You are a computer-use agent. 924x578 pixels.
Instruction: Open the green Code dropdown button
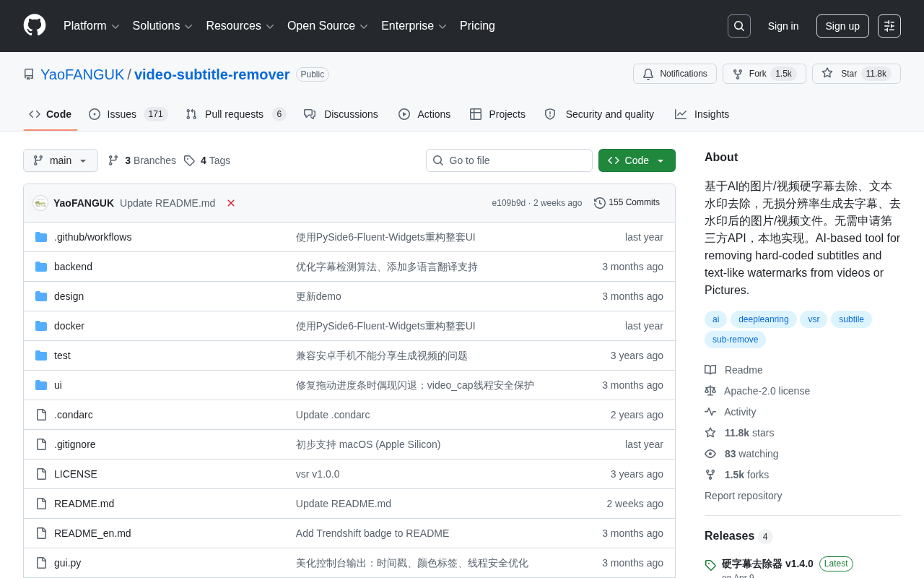[x=637, y=160]
